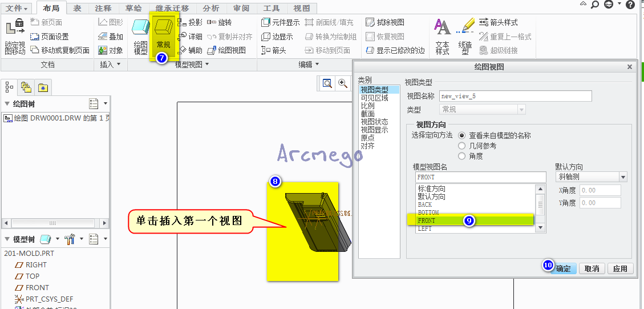Screen dimensions: 644x309
Task: Select 可见区域 category
Action: click(x=374, y=98)
